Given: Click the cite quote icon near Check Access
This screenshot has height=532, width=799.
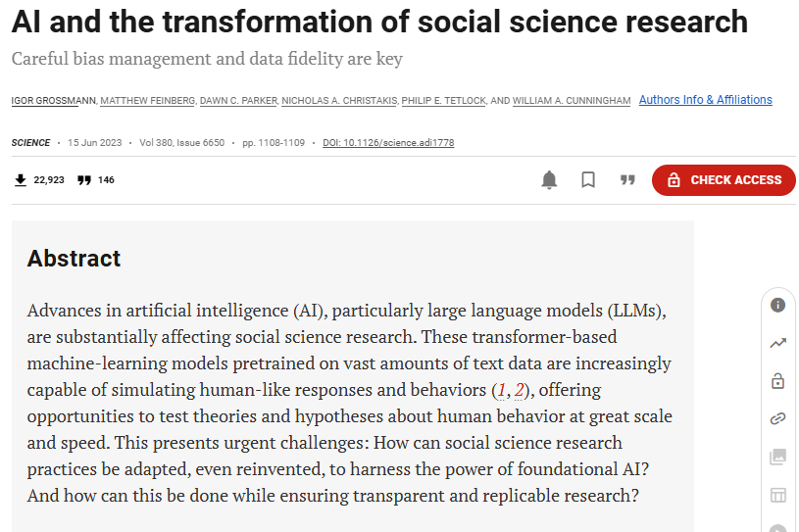Looking at the screenshot, I should [x=627, y=180].
